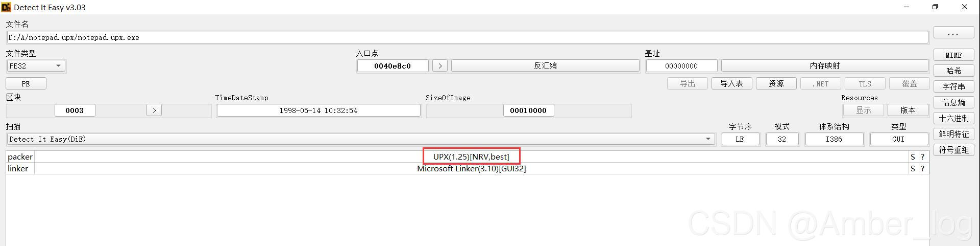The image size is (980, 246).
Task: Click the Detect It Easy app icon
Action: [6, 7]
